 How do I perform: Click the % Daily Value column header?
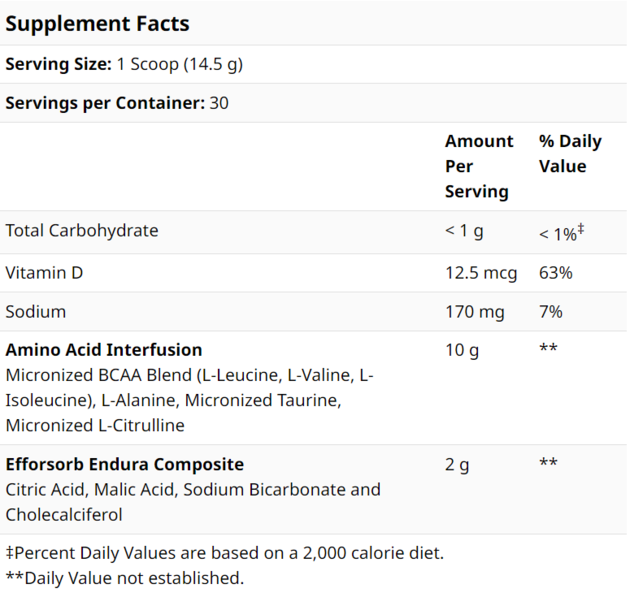tap(570, 154)
